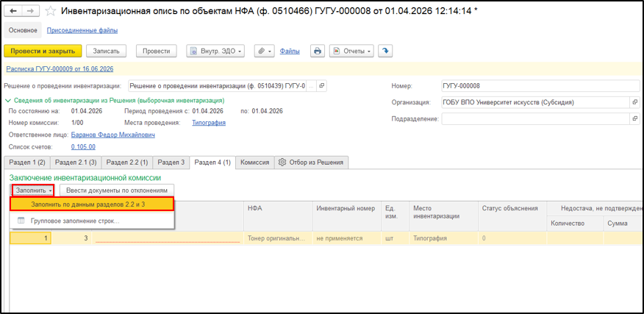Click the Провести и закрыть button
This screenshot has height=314, width=644.
[43, 51]
